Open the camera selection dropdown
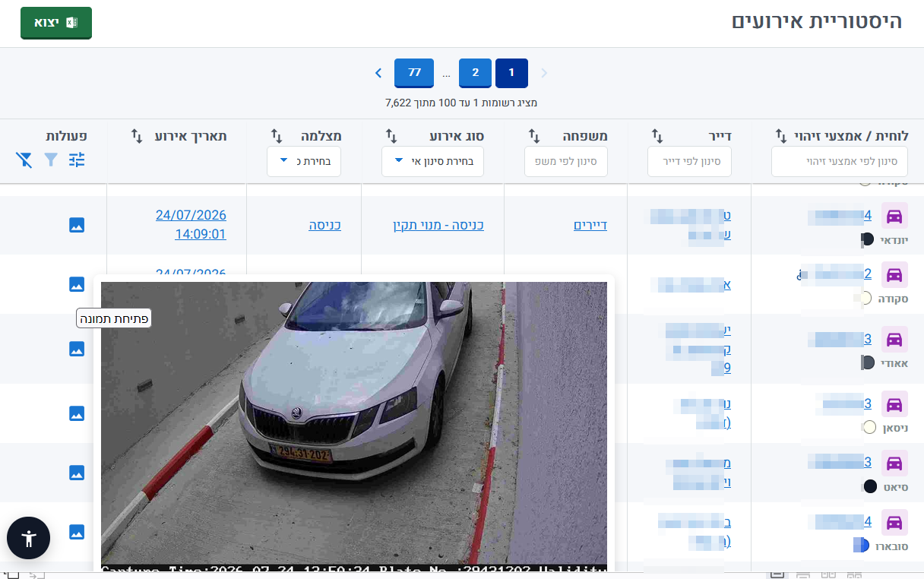The image size is (924, 579). (x=304, y=162)
